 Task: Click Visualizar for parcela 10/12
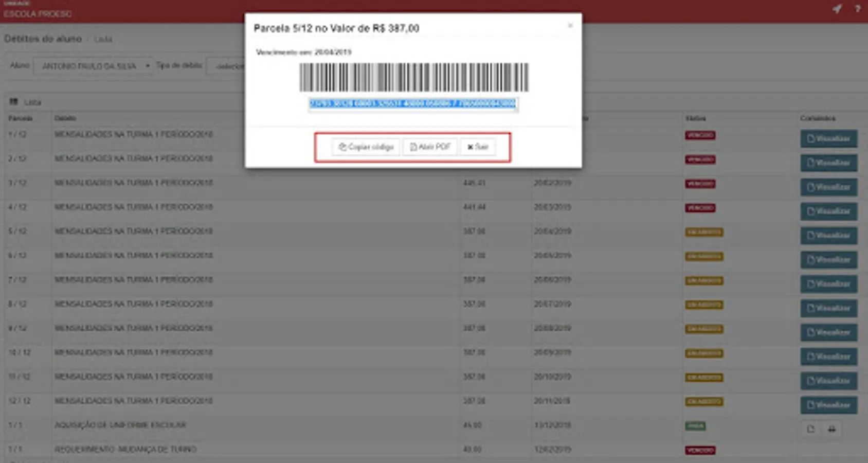[x=829, y=357]
